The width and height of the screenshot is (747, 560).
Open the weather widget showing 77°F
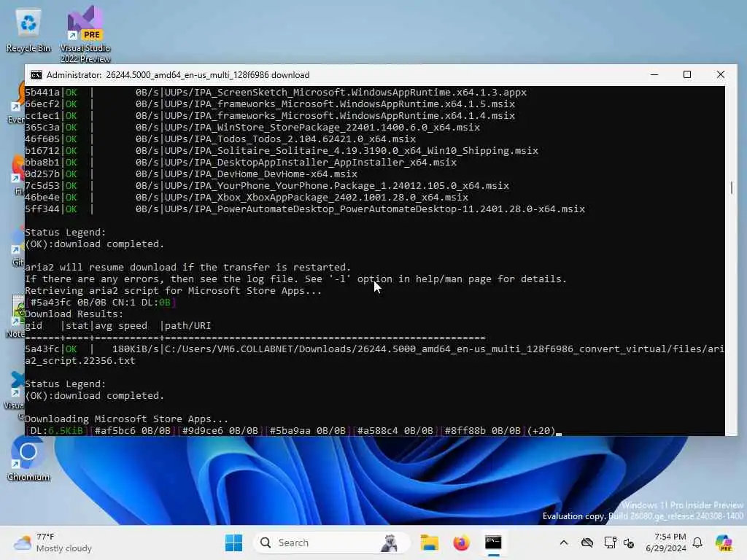click(x=53, y=542)
